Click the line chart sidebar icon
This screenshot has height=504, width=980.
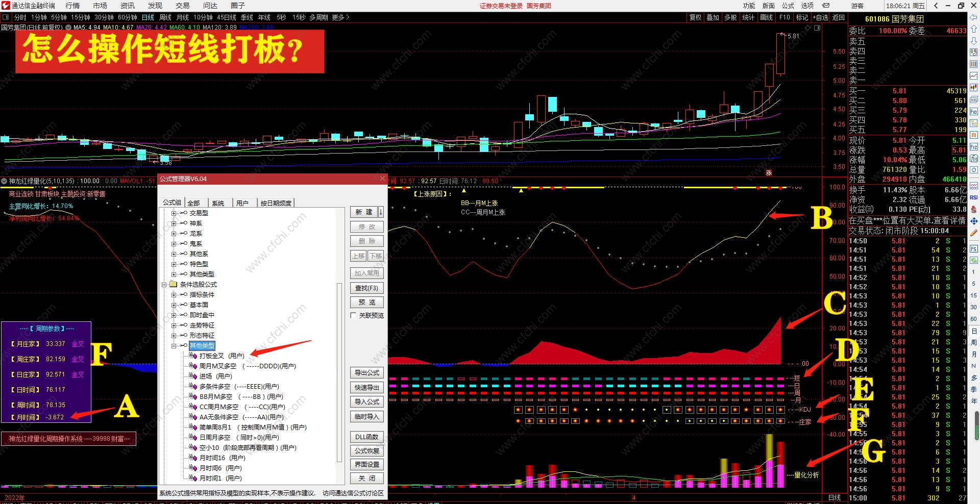click(973, 76)
